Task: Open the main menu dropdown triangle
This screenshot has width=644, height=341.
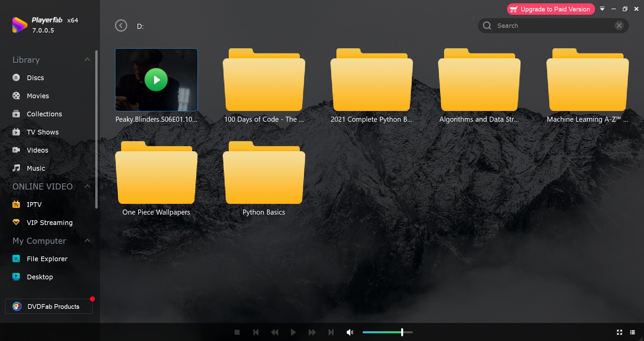Action: (x=602, y=9)
